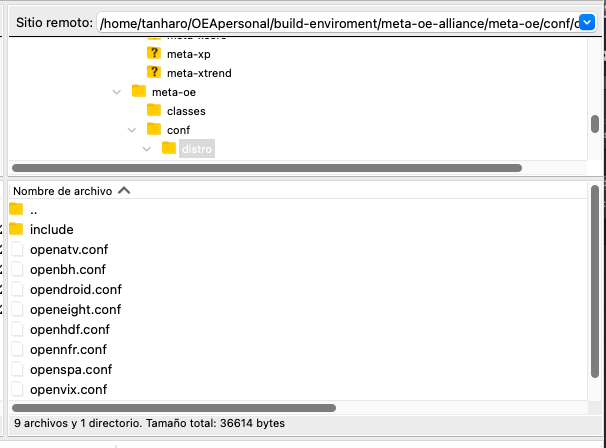The height and width of the screenshot is (448, 606).
Task: Select the openspa.conf file
Action: point(69,369)
